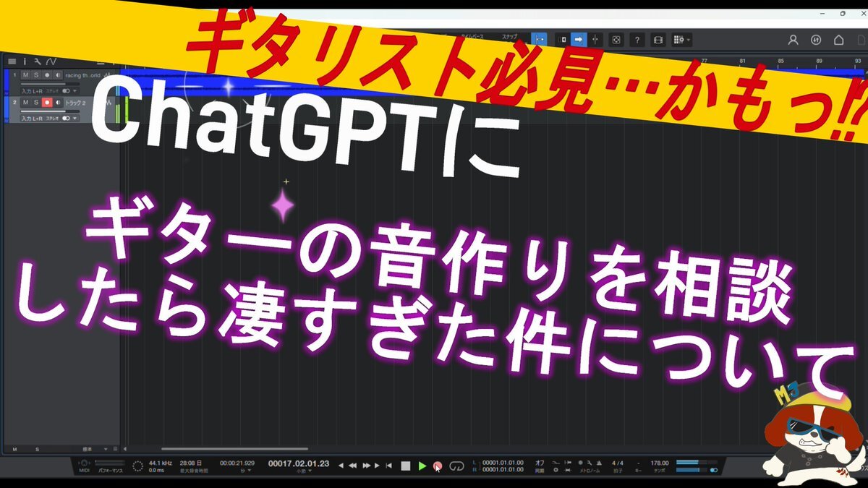Click the return to zero button
This screenshot has width=868, height=488.
388,466
